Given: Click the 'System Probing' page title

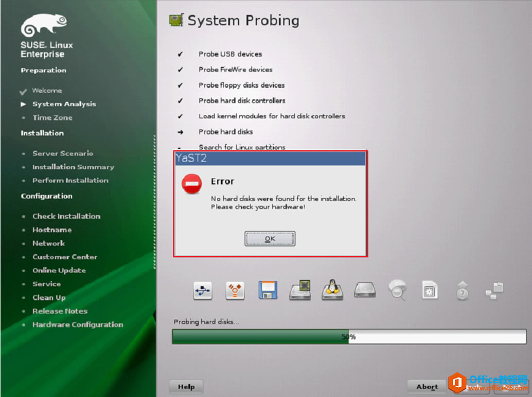Looking at the screenshot, I should pyautogui.click(x=243, y=21).
